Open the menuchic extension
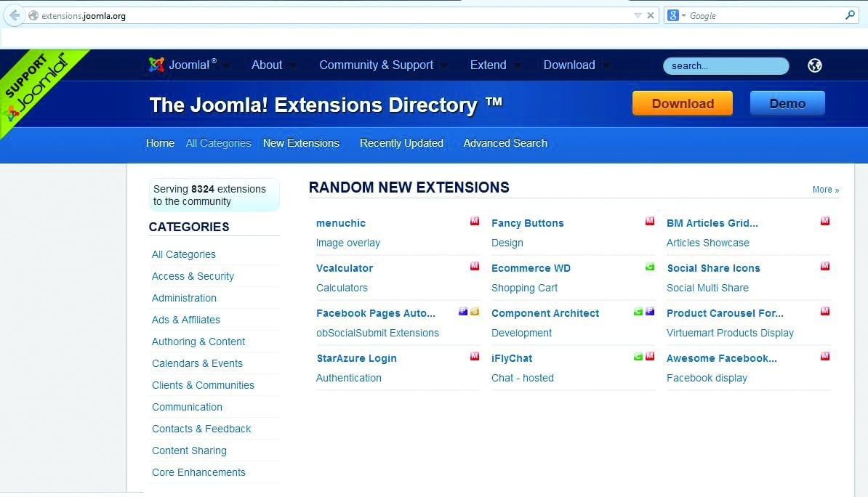 [341, 223]
